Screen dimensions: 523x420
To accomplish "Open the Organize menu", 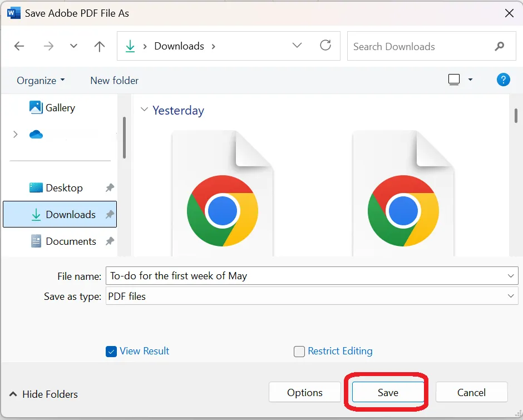I will pos(41,81).
